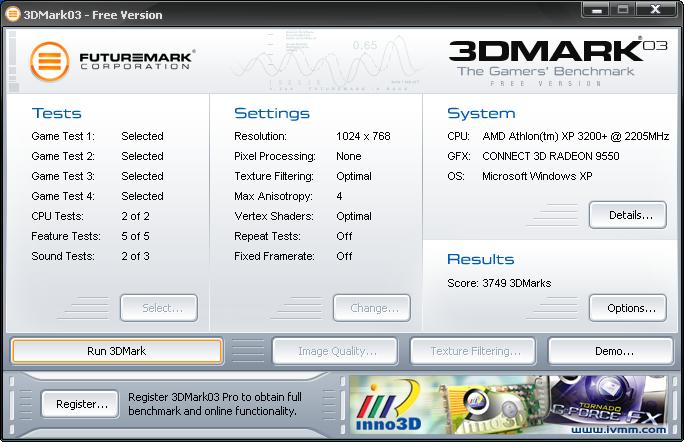Click the 'Max Anisotropy:' label
Image resolution: width=684 pixels, height=442 pixels.
point(274,196)
